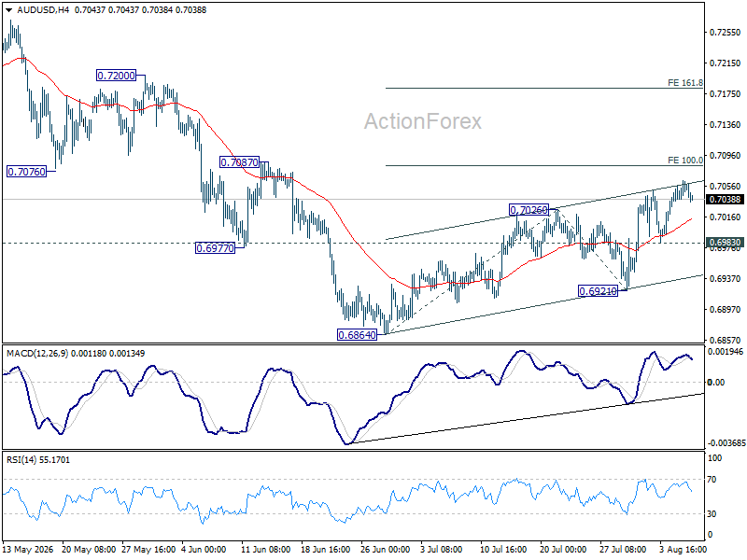Click the ActionForex watermark text
This screenshot has width=747, height=560.
click(423, 121)
